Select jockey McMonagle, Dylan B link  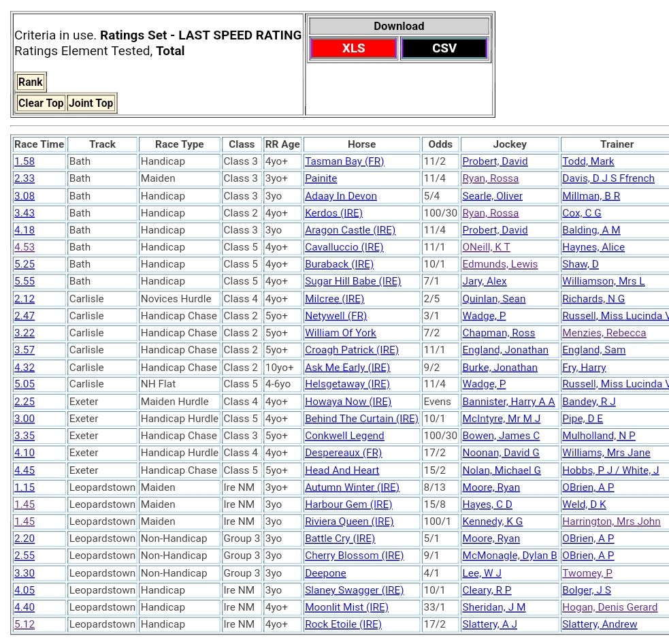pos(509,556)
